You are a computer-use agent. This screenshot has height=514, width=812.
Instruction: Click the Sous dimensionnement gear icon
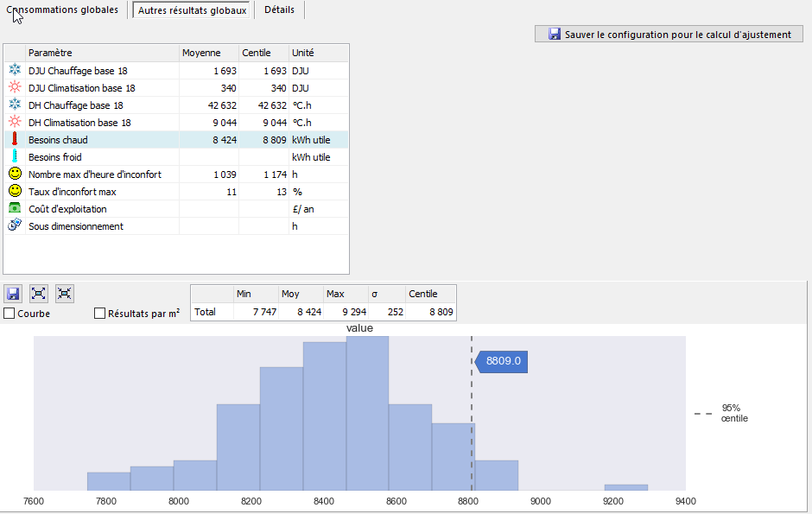click(x=15, y=225)
